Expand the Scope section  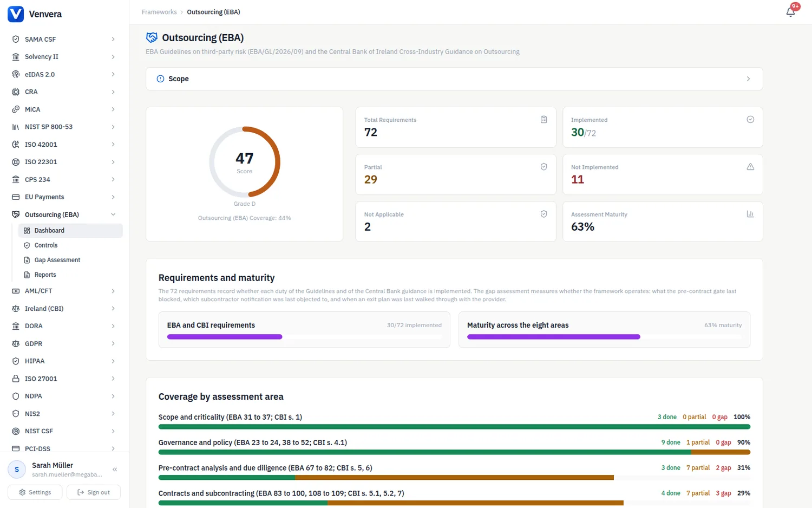click(x=454, y=79)
